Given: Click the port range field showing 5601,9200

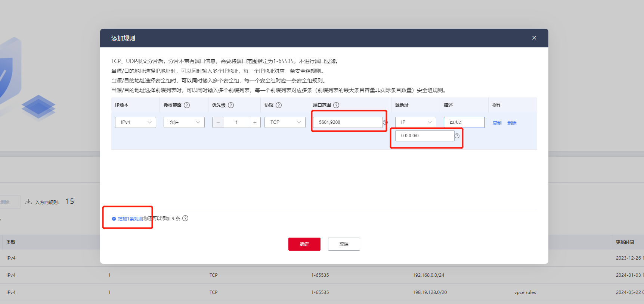Looking at the screenshot, I should pos(347,122).
